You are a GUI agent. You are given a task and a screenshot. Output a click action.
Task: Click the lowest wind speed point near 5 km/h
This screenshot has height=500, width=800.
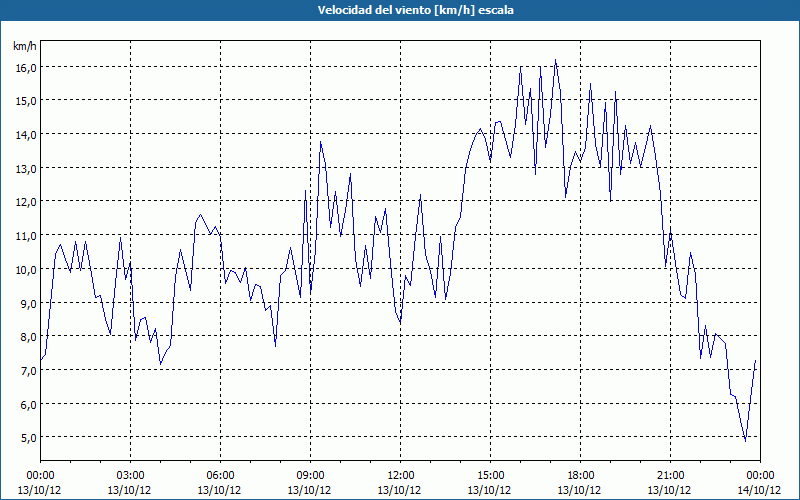click(745, 441)
